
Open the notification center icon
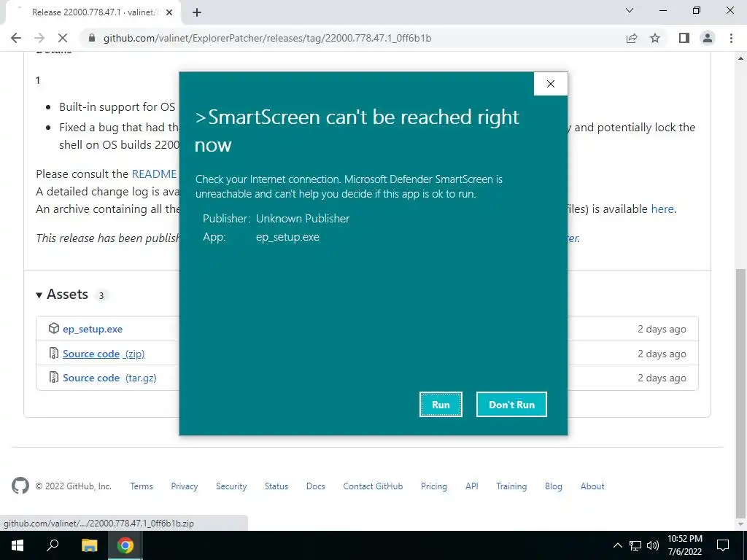tap(723, 545)
